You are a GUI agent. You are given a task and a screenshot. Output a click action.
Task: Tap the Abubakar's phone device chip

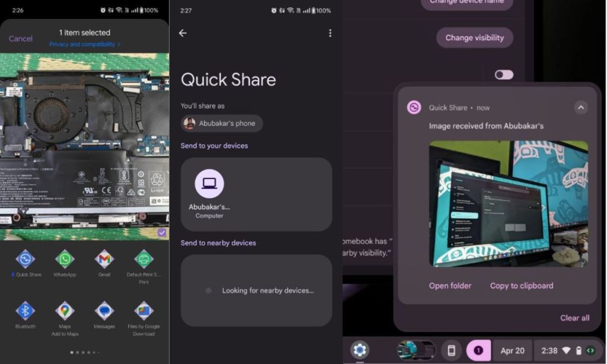pos(222,123)
